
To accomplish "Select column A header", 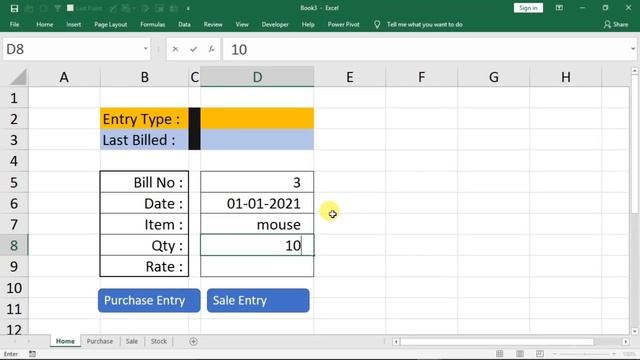I will 64,77.
